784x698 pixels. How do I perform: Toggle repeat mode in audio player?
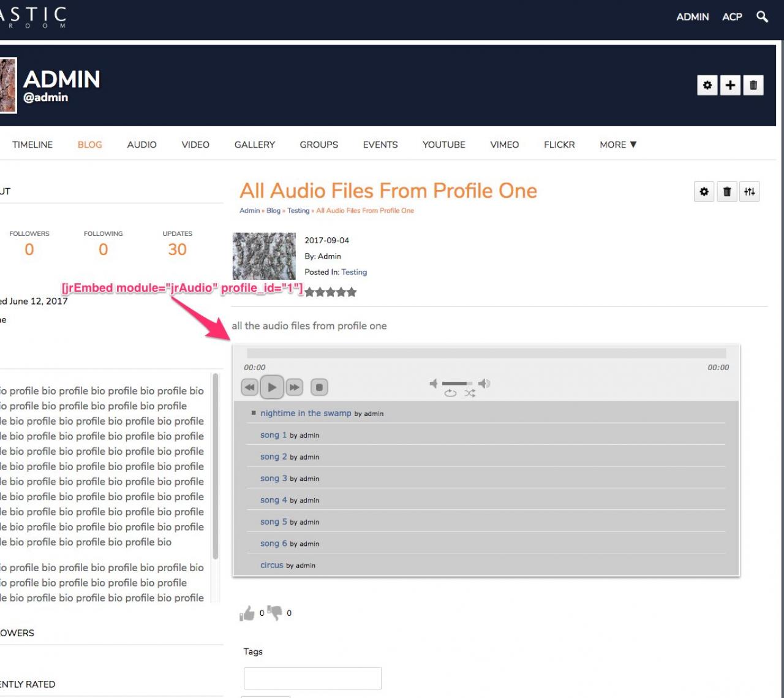click(x=450, y=393)
